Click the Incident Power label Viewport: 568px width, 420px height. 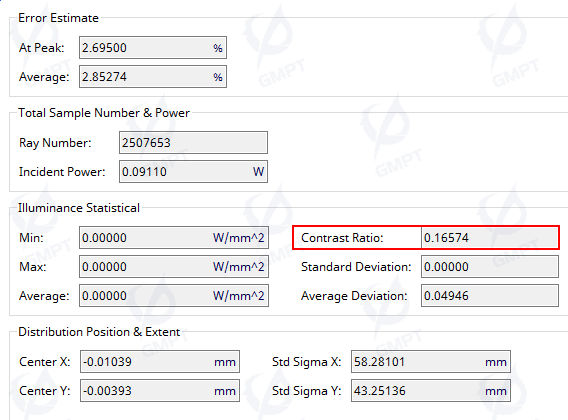point(62,172)
